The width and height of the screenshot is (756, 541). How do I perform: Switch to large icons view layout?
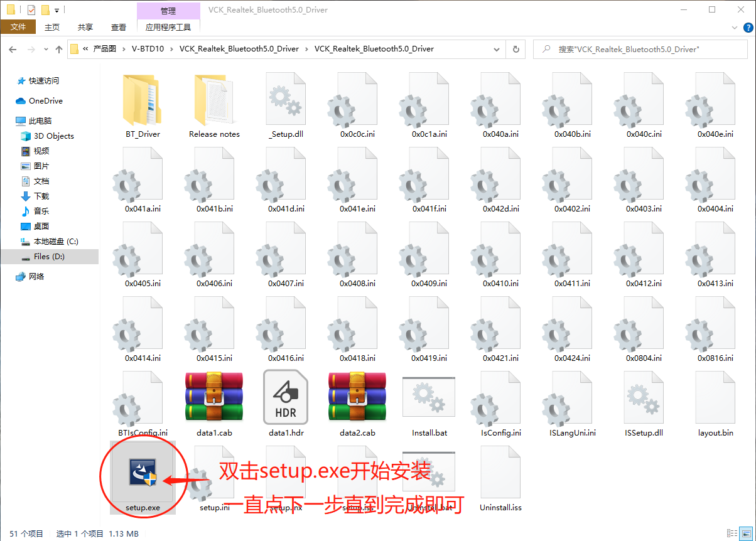[x=746, y=533]
